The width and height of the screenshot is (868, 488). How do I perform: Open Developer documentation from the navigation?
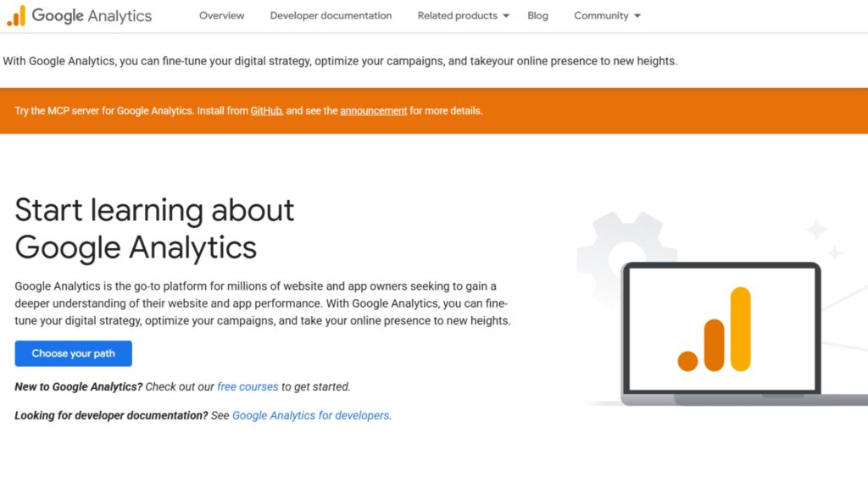coord(331,14)
